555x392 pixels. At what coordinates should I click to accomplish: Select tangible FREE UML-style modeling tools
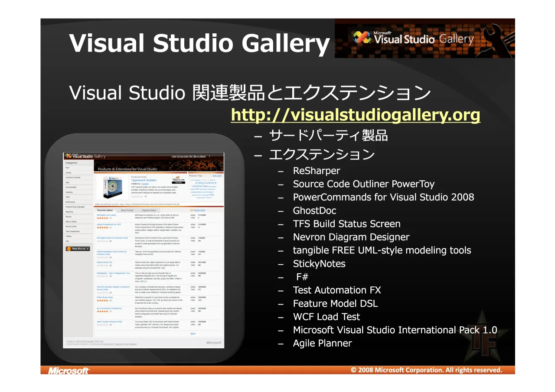(382, 250)
